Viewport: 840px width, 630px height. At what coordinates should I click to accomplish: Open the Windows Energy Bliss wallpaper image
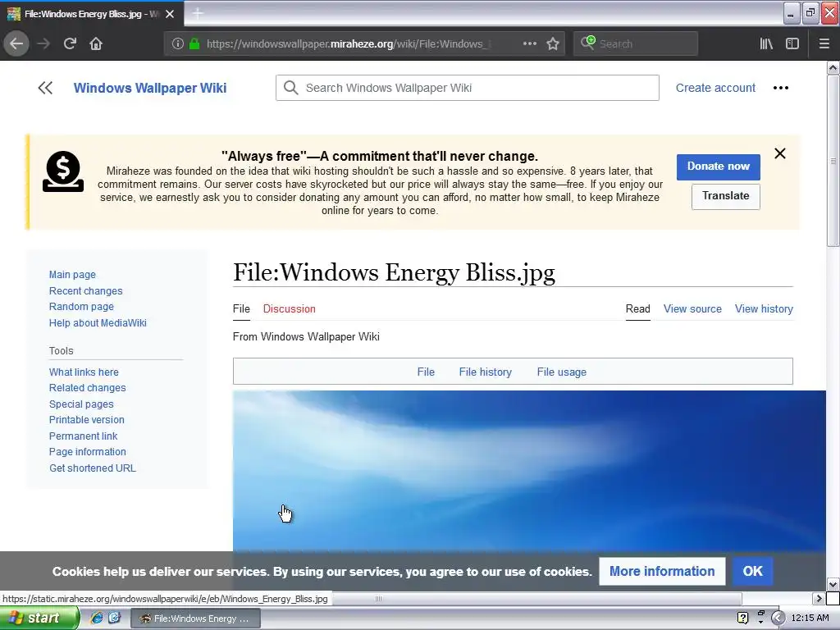pos(529,470)
